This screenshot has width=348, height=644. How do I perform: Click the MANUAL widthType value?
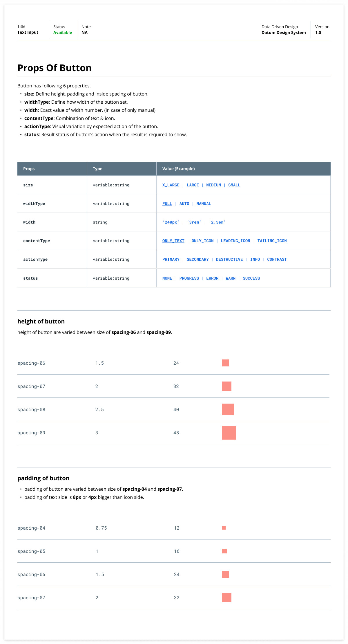(x=204, y=204)
